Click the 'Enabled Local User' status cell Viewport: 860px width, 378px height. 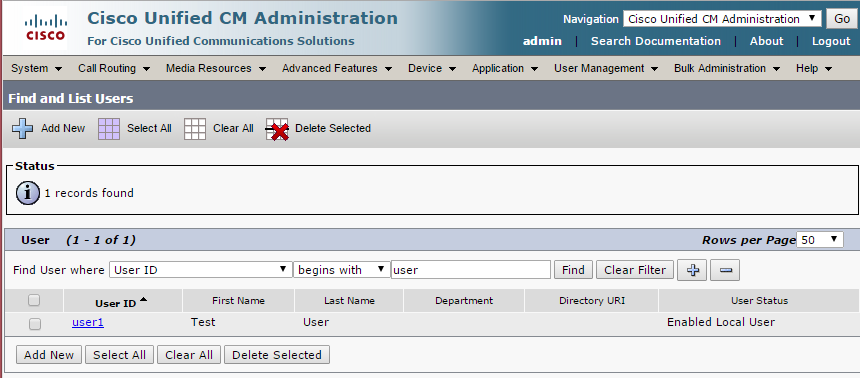(721, 322)
